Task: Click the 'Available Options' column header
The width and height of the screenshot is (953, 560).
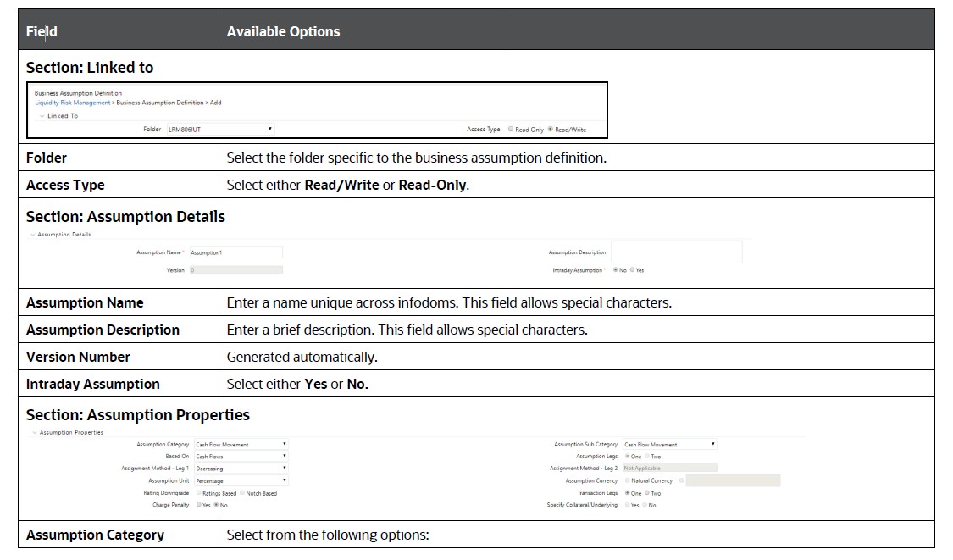Action: (283, 31)
